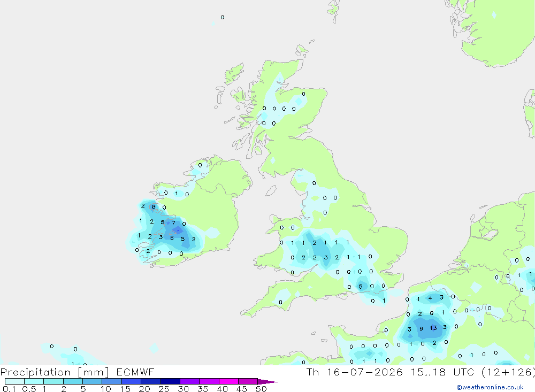Click the legend scale label "0.5"
This screenshot has height=392, width=535.
(29, 389)
